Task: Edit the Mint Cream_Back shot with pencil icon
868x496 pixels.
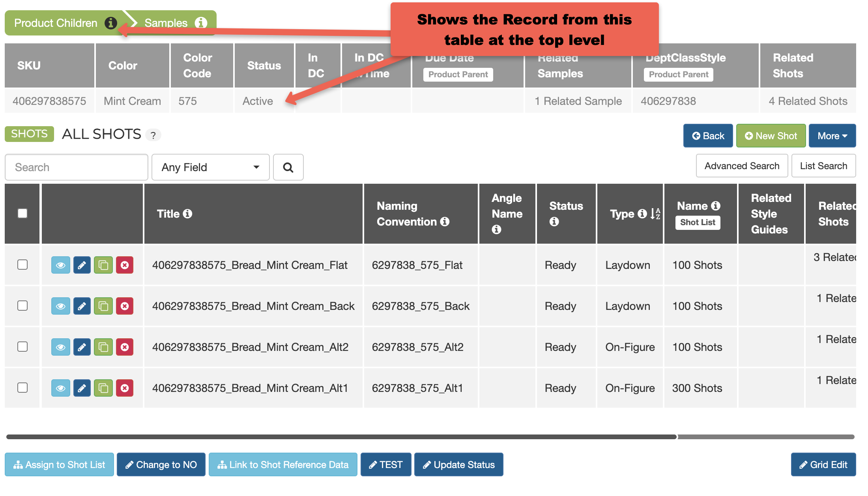Action: point(82,306)
